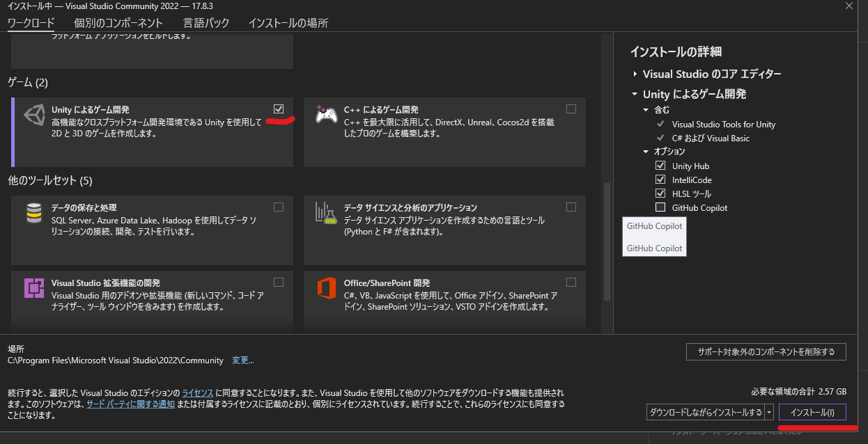Click the Visual Studio extension puzzle icon
Viewport: 868px width, 444px height.
pos(34,288)
